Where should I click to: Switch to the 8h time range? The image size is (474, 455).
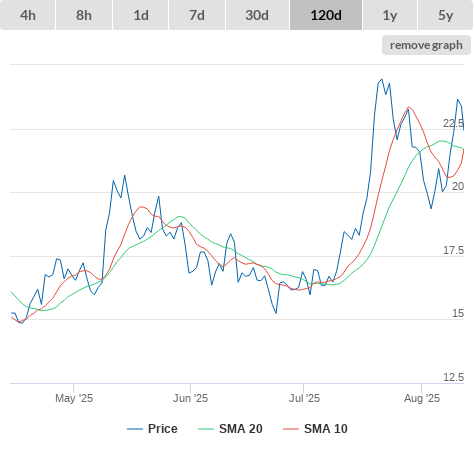pyautogui.click(x=84, y=15)
